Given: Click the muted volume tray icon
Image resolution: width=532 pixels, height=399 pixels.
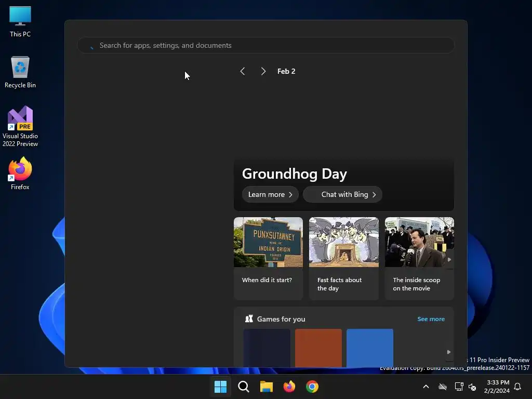Looking at the screenshot, I should pos(472,387).
